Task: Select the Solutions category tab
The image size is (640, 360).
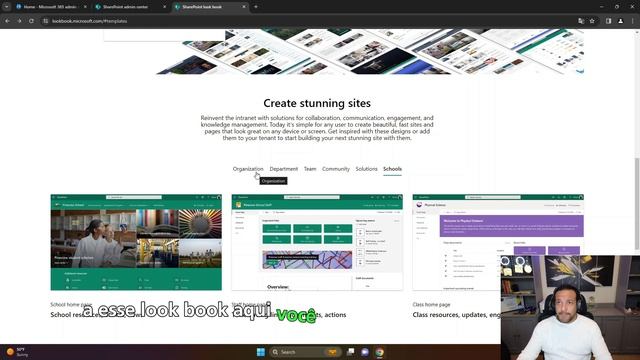Action: tap(366, 169)
